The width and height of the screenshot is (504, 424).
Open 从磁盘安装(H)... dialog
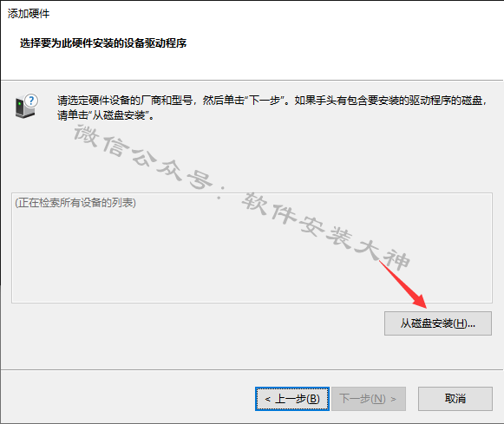coord(438,323)
